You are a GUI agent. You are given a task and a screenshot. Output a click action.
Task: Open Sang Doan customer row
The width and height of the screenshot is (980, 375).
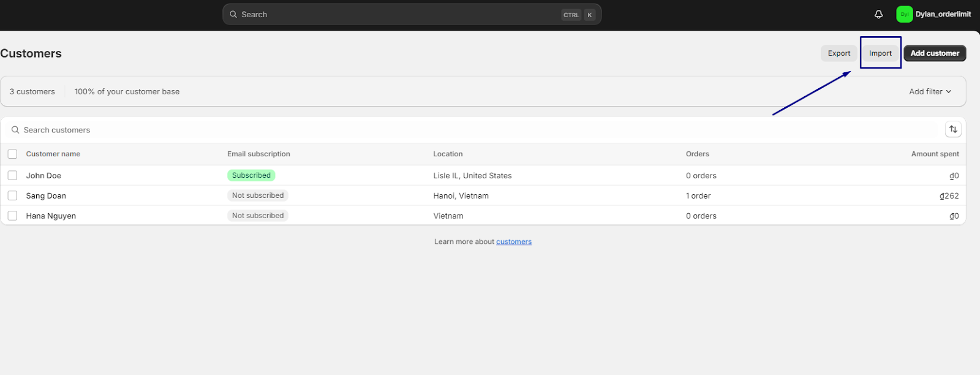point(483,195)
